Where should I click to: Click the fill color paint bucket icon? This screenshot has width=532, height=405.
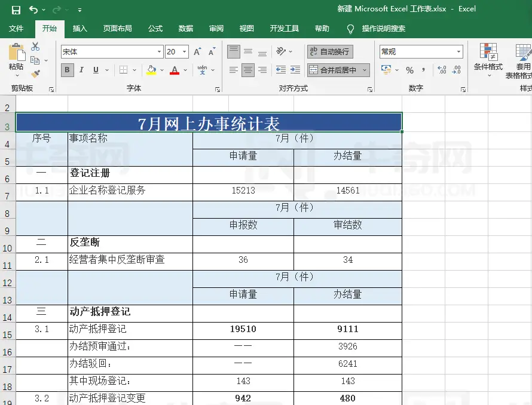pos(151,70)
